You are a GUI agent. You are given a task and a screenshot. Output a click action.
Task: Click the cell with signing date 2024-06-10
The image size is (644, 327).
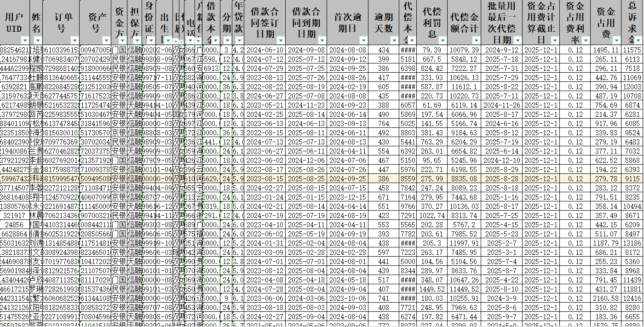(x=264, y=50)
